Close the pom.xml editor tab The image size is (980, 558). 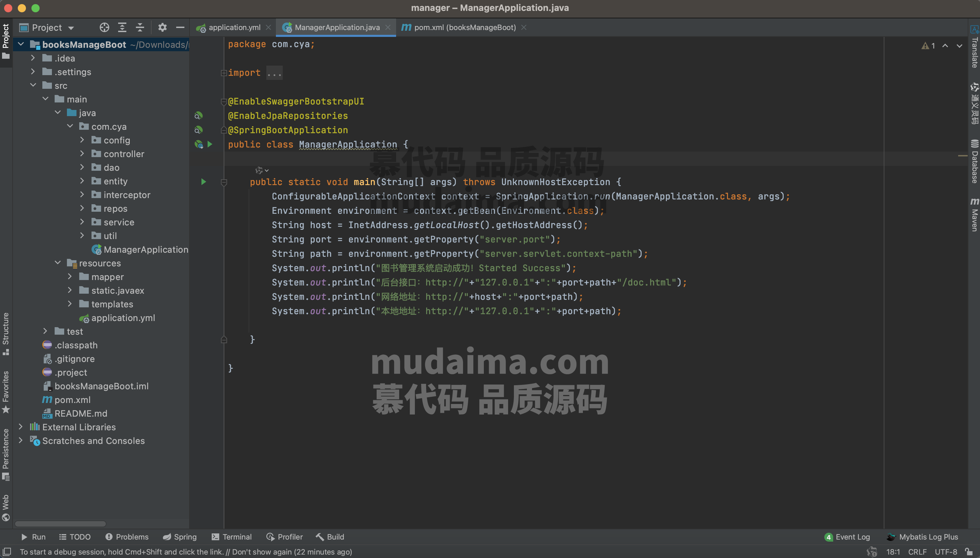tap(524, 28)
